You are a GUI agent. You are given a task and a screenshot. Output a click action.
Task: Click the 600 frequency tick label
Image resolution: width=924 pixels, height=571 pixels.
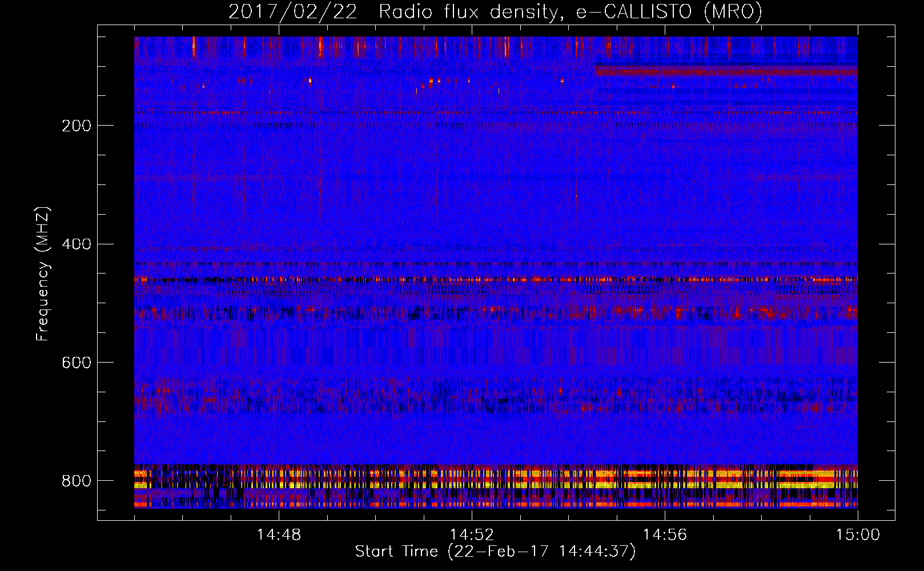(77, 363)
